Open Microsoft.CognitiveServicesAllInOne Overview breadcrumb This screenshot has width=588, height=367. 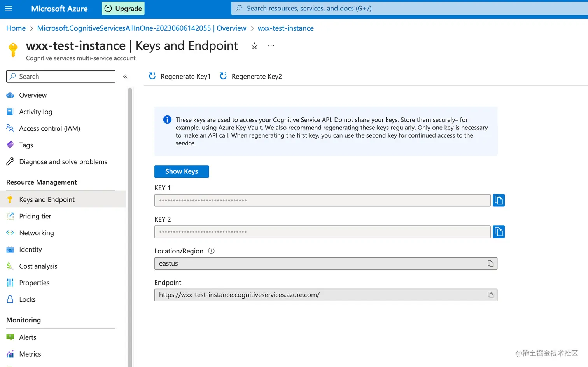tap(142, 28)
